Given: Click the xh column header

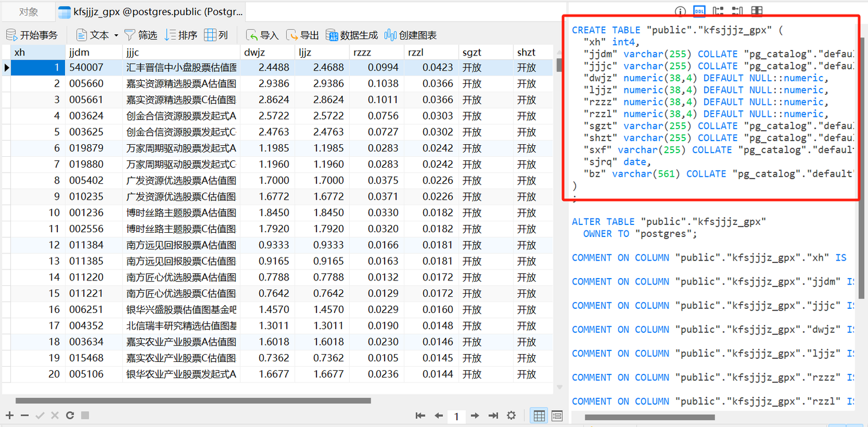Looking at the screenshot, I should tap(37, 52).
